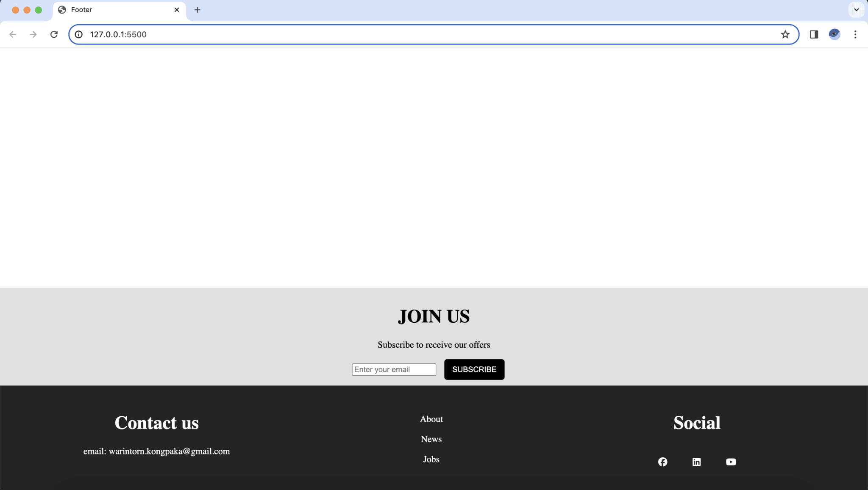Click the reload page icon

click(x=54, y=34)
